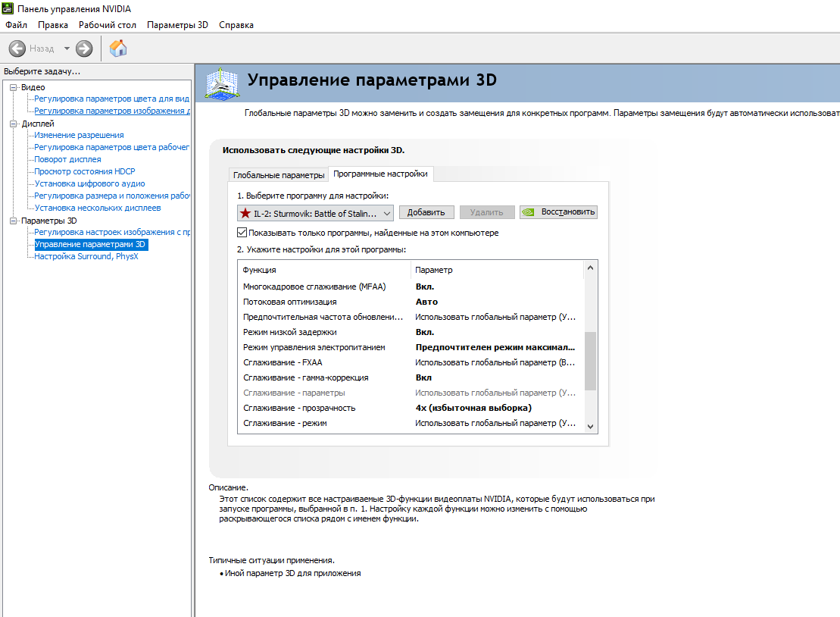Collapse the Дисплей tree node
The width and height of the screenshot is (840, 617).
tap(14, 124)
